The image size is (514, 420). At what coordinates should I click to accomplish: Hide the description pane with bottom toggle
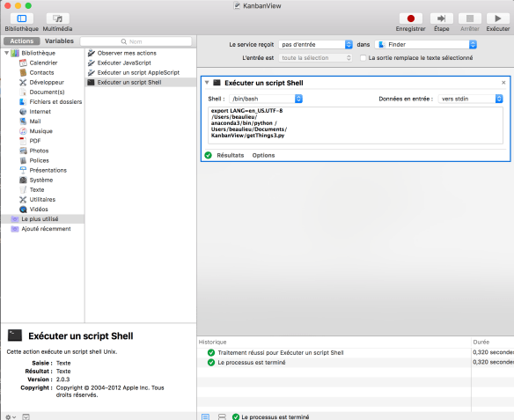pos(26,417)
